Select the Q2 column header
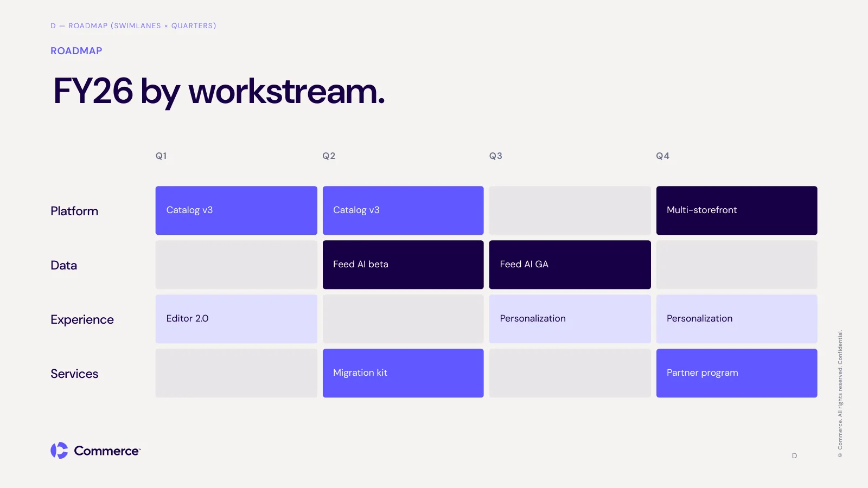Image resolution: width=868 pixels, height=488 pixels. click(329, 156)
